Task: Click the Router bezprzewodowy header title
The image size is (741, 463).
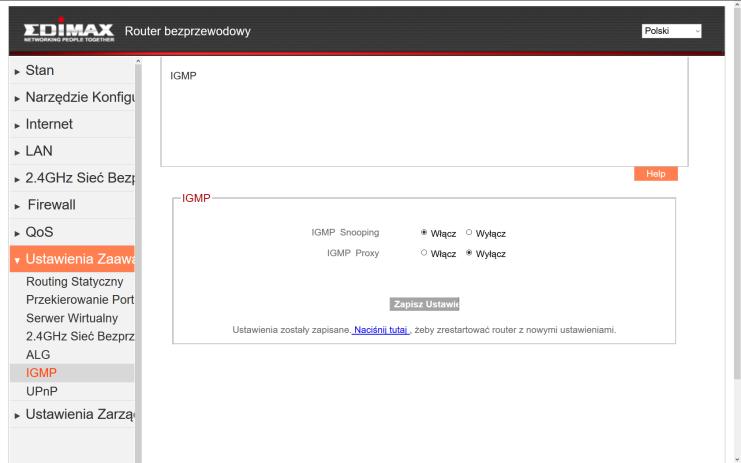Action: (x=188, y=31)
